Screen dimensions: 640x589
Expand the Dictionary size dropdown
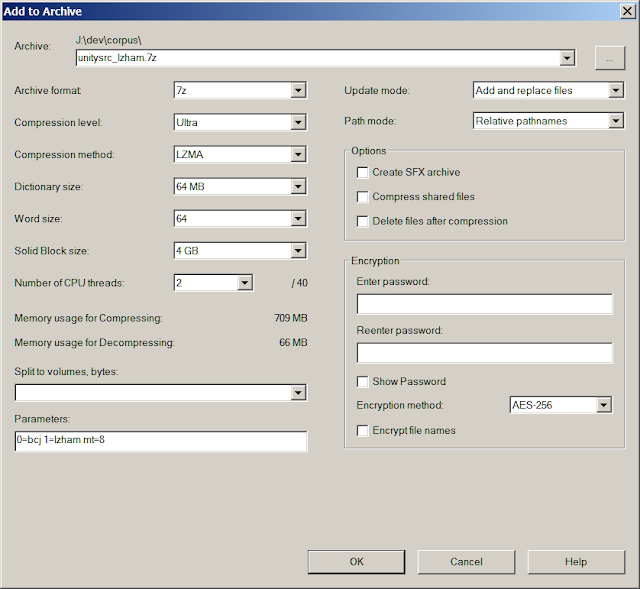298,187
